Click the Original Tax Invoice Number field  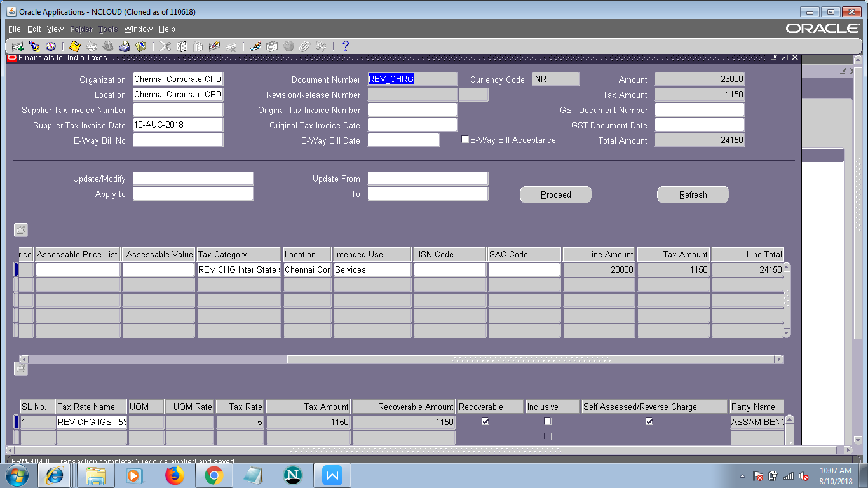coord(413,110)
